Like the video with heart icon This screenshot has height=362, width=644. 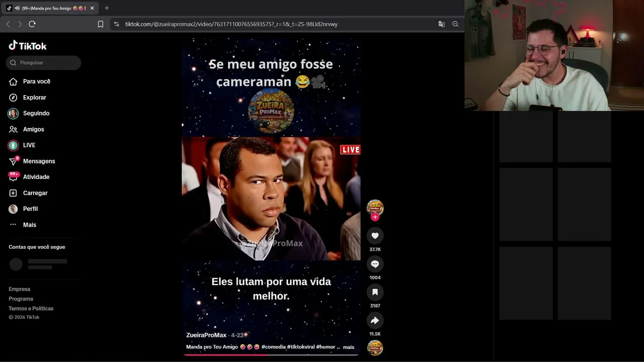coord(375,236)
